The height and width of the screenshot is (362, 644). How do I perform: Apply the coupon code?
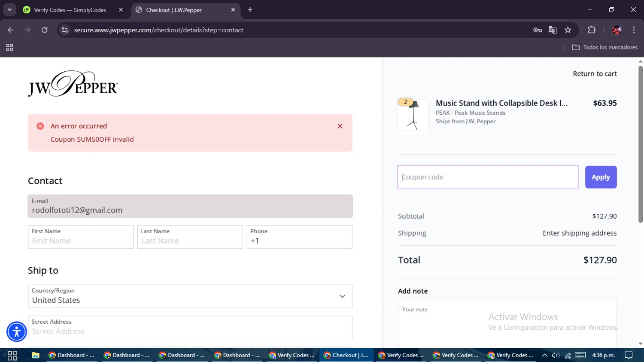(601, 177)
